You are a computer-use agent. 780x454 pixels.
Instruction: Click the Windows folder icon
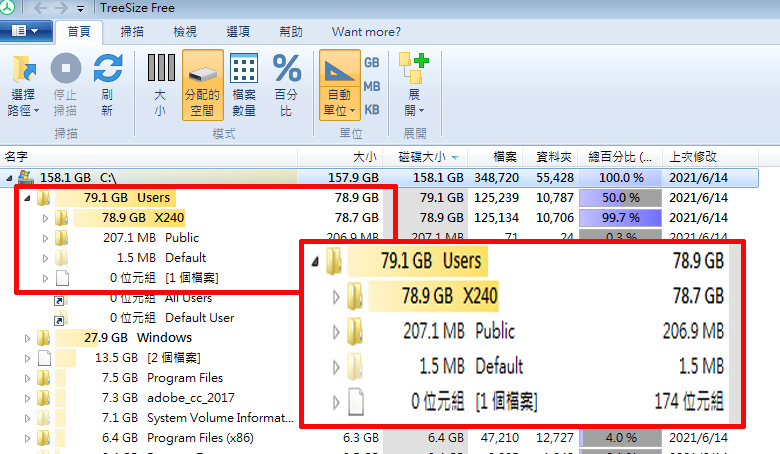point(43,338)
